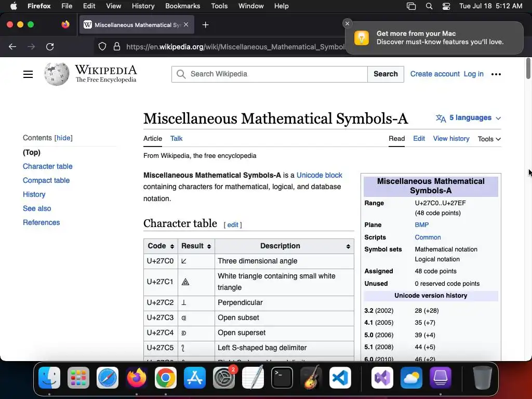Dismiss the Get more from your Mac notification
The width and height of the screenshot is (532, 399).
[x=347, y=23]
